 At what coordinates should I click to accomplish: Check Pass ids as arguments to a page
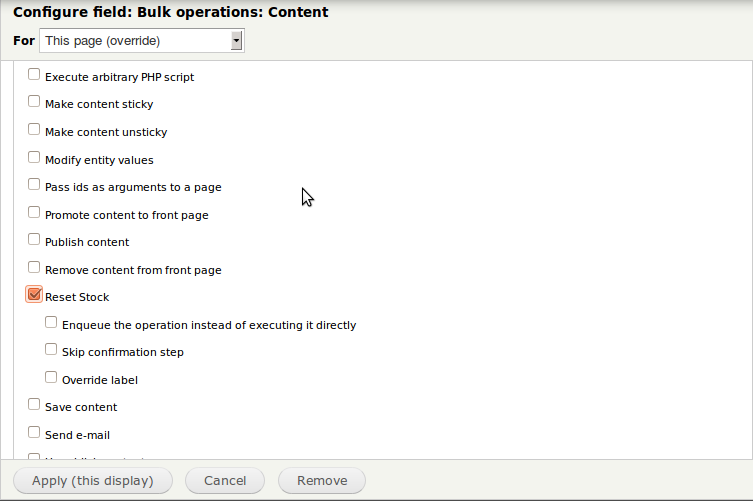click(34, 185)
